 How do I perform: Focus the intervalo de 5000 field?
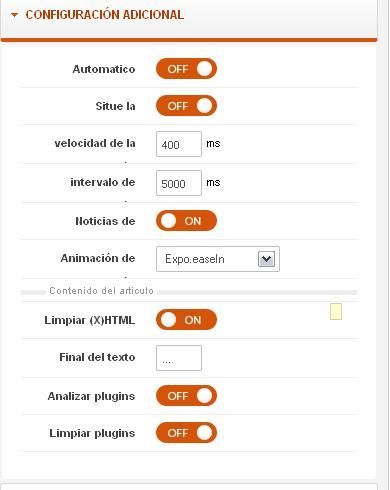click(x=179, y=183)
